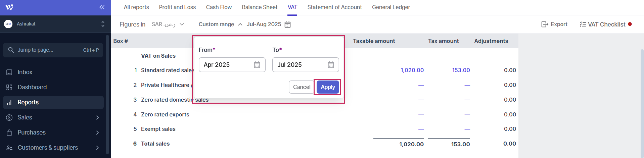Click the From date input field

point(225,65)
